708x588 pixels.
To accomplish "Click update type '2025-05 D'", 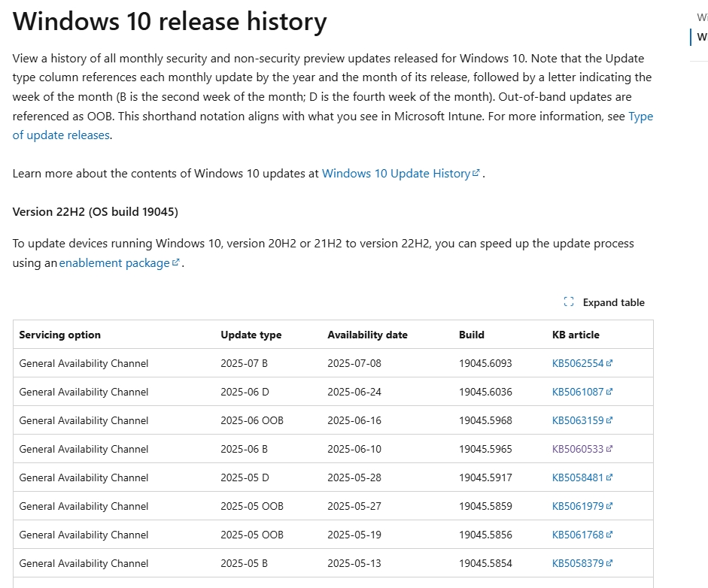I will coord(245,477).
